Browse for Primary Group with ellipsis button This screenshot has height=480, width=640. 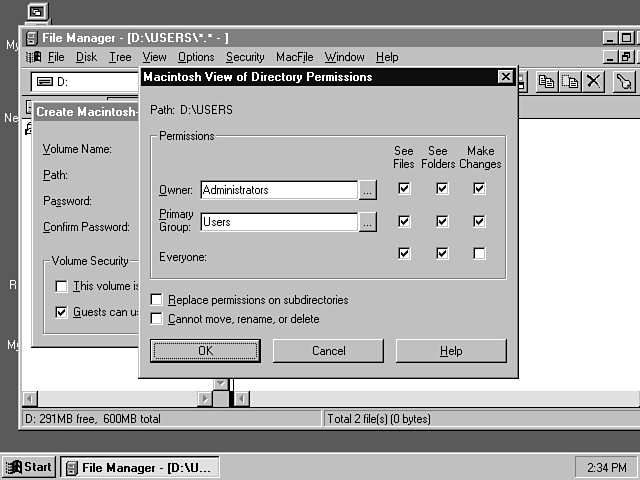(x=368, y=222)
